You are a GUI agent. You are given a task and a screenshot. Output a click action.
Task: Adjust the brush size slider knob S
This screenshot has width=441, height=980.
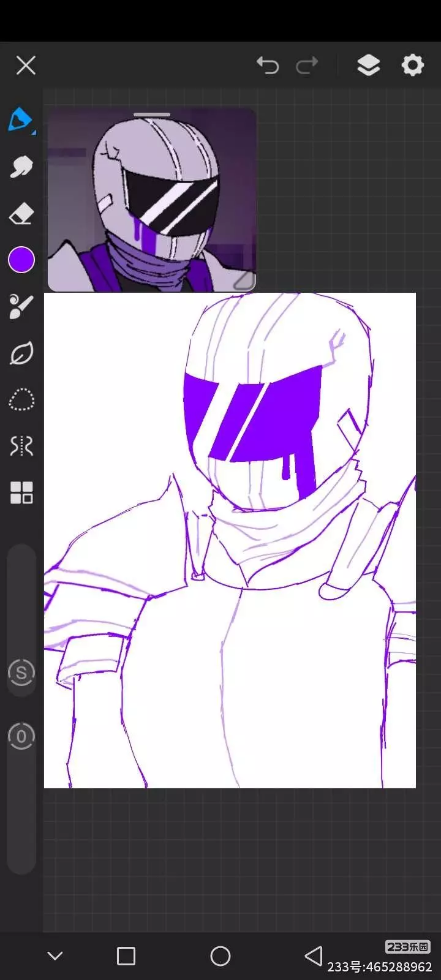[21, 673]
